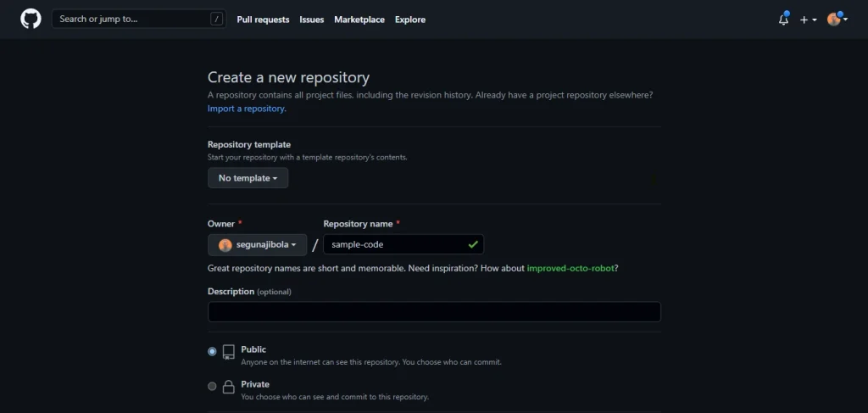
Task: Select the Private radio button
Action: pos(212,387)
